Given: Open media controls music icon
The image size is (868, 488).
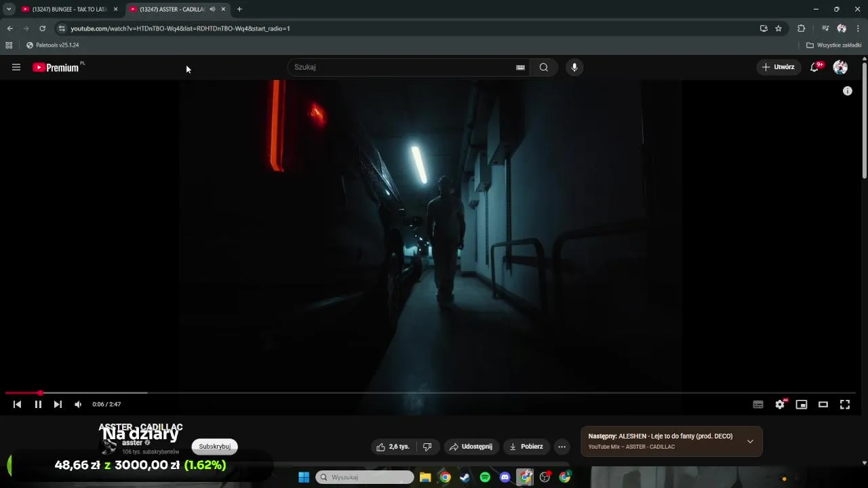Looking at the screenshot, I should 825,28.
